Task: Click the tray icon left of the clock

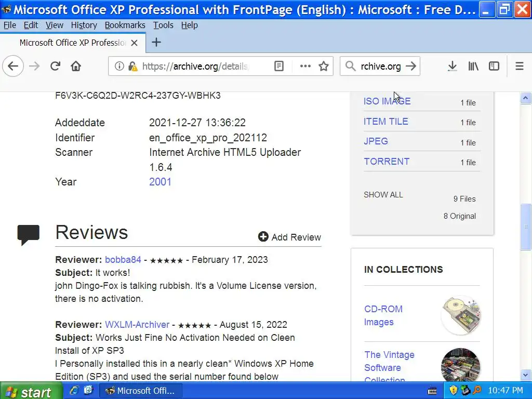Action: (x=477, y=391)
